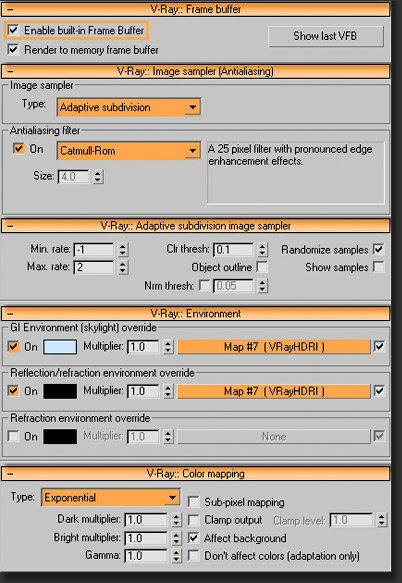
Task: Toggle Render to memory frame buffer
Action: (13, 49)
